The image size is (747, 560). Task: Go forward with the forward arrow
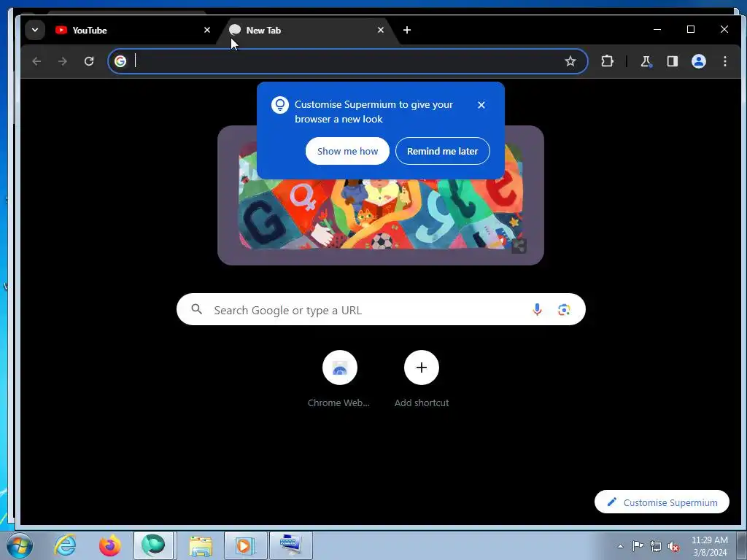[63, 61]
